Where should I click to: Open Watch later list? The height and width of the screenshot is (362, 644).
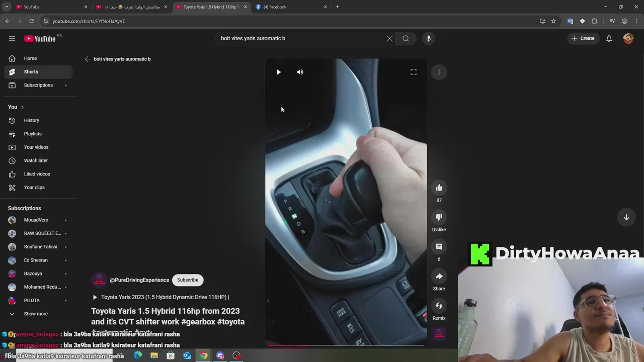click(38, 160)
